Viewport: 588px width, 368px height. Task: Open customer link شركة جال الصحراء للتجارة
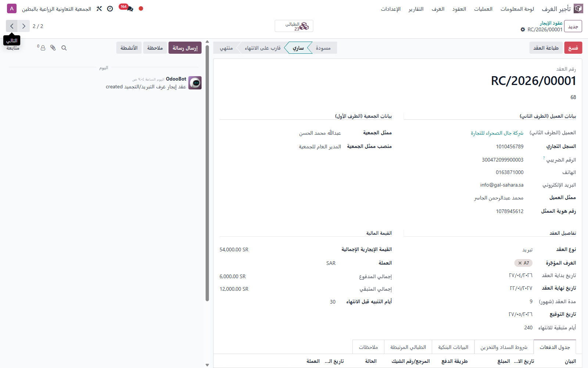497,133
